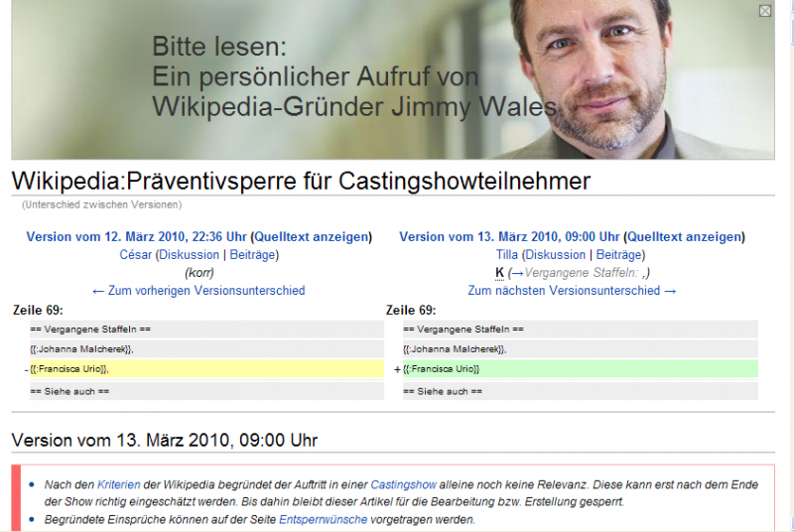Close the Jimmy Wales fundraising banner
794x532 pixels.
[x=764, y=11]
